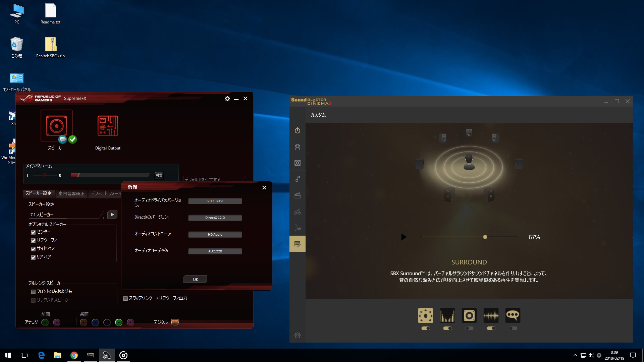Switch to the デフォルトフォーマット tab
The height and width of the screenshot is (362, 644).
coord(106,194)
